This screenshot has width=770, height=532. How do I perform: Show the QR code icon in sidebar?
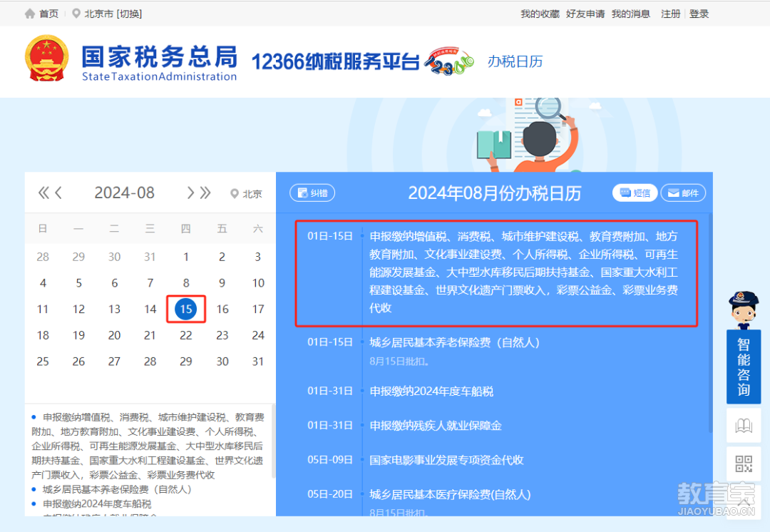[x=744, y=464]
